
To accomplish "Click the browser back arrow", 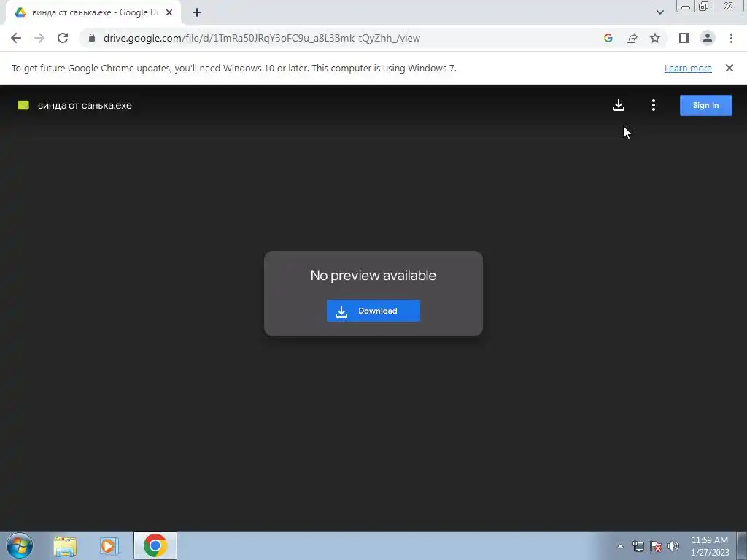I will pos(16,38).
